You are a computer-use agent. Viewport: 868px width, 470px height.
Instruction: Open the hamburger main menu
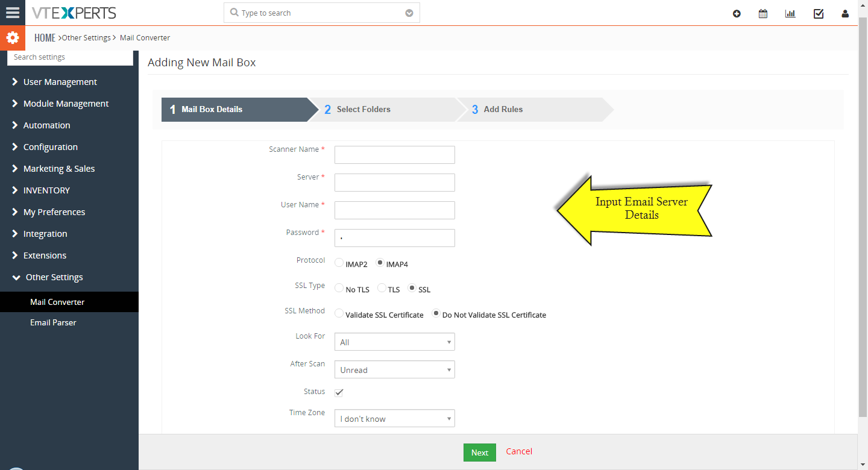coord(13,13)
